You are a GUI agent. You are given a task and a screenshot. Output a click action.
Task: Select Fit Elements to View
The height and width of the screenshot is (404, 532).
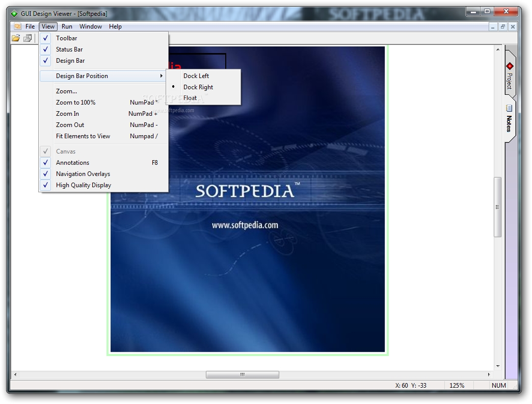(x=104, y=136)
